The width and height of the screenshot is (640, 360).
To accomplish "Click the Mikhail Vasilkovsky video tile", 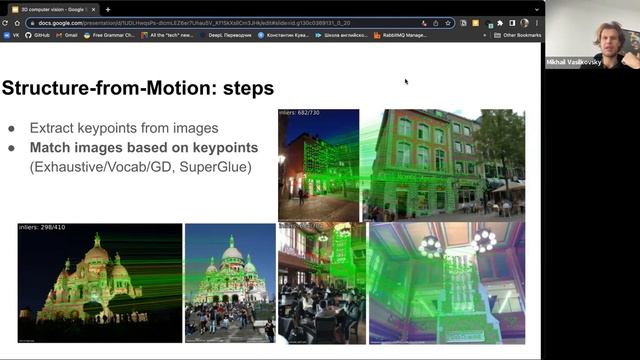I will 593,34.
